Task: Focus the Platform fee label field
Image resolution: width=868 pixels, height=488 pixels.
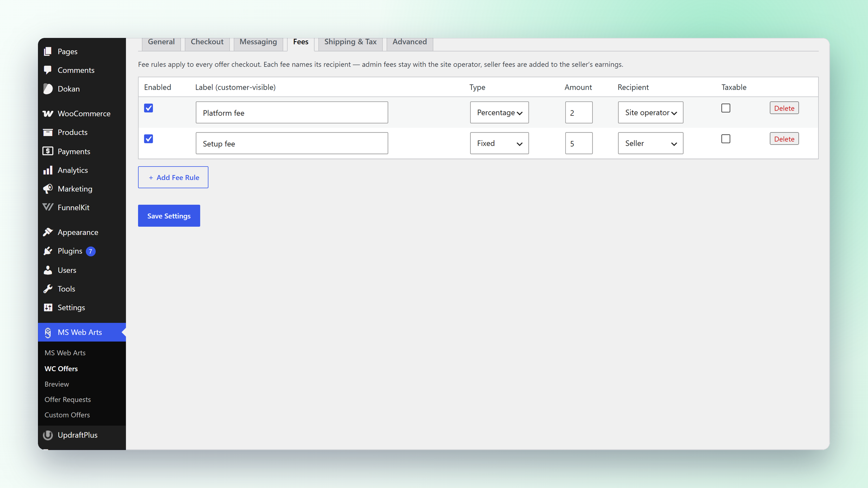Action: click(292, 113)
